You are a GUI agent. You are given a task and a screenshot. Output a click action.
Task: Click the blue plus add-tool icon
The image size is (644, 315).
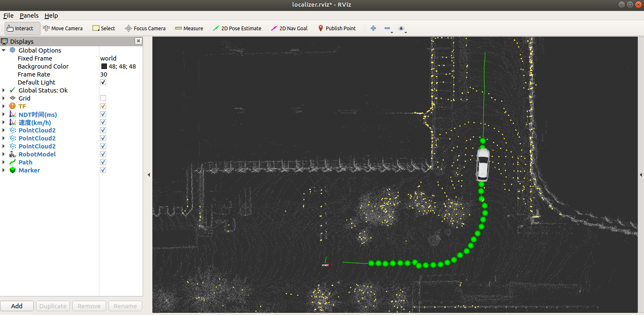point(373,29)
